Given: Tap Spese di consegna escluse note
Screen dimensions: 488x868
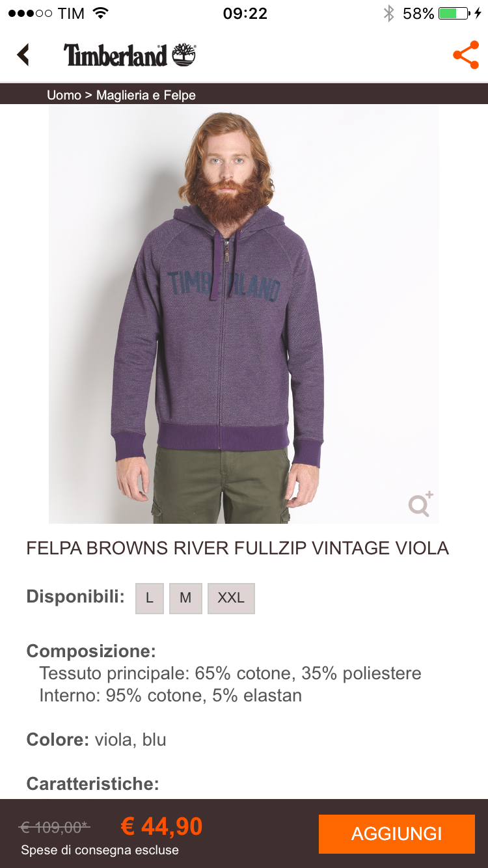Looking at the screenshot, I should pyautogui.click(x=100, y=850).
